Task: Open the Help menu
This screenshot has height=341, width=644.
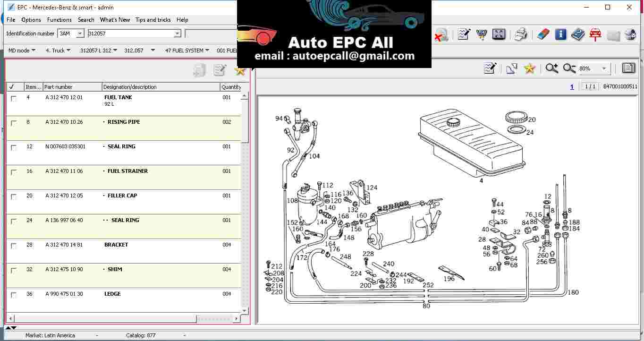Action: [182, 20]
